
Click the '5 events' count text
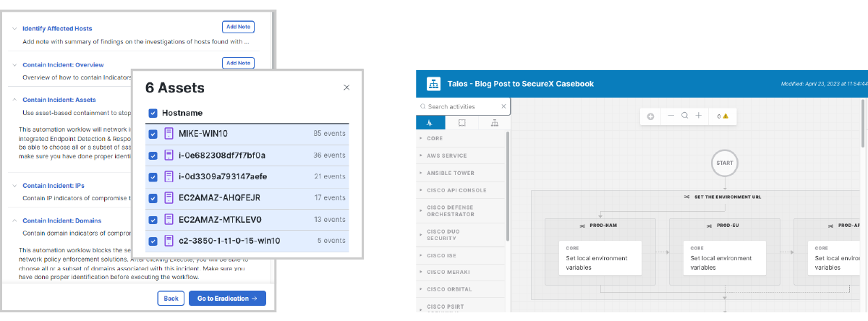[331, 241]
